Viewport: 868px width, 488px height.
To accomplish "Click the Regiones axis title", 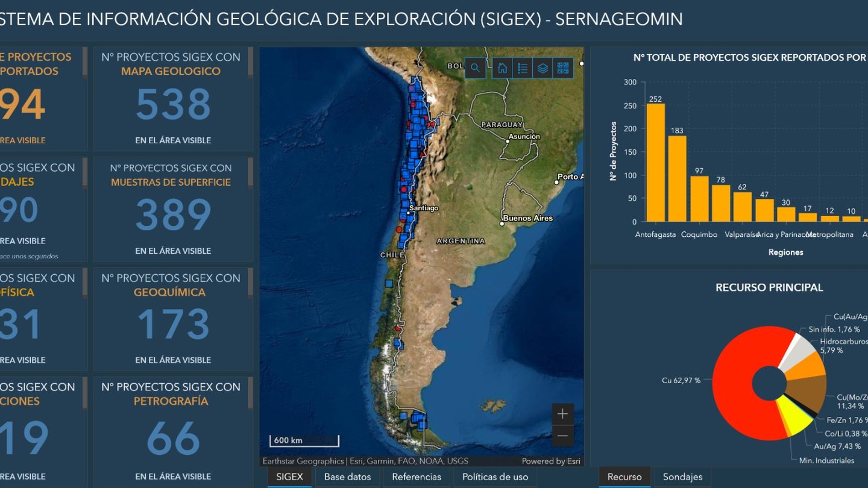I will click(x=785, y=252).
